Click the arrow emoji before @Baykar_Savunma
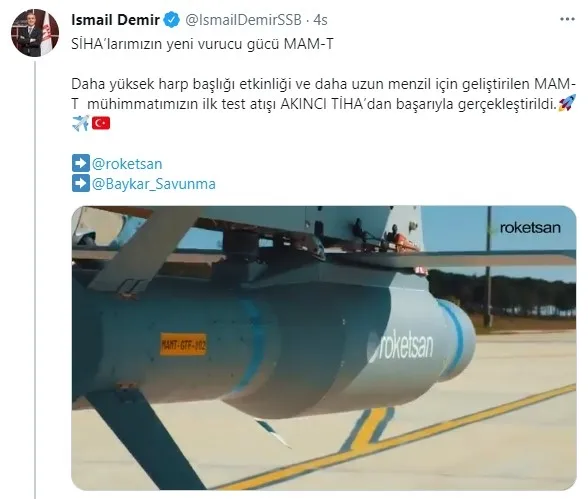 (81, 183)
